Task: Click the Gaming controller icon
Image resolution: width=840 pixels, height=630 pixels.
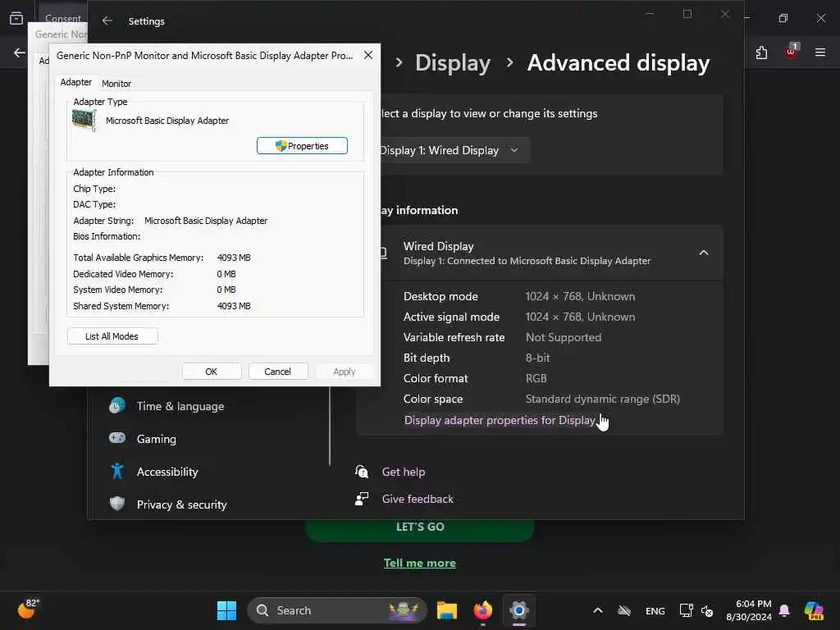Action: point(116,438)
